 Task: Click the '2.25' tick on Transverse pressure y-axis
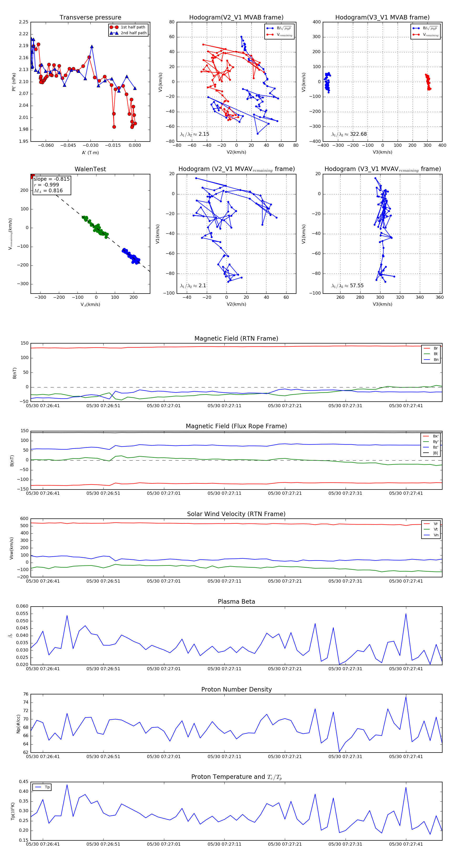pyautogui.click(x=24, y=22)
